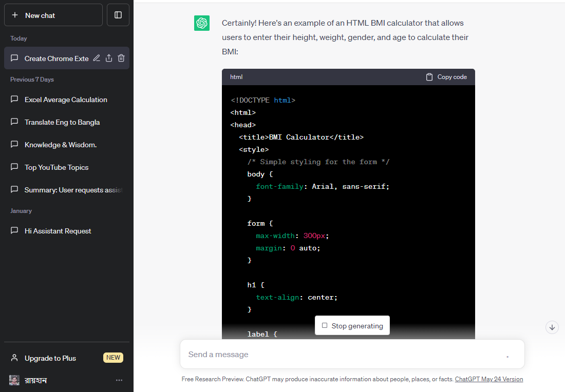The height and width of the screenshot is (392, 565).
Task: Click the share icon on Create Chrome Exte chat
Action: click(x=109, y=58)
